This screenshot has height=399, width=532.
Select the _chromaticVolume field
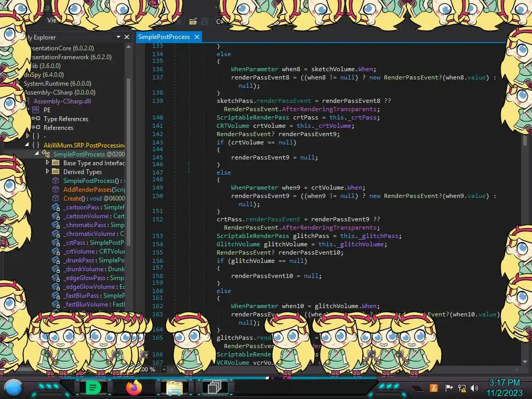[x=94, y=233]
